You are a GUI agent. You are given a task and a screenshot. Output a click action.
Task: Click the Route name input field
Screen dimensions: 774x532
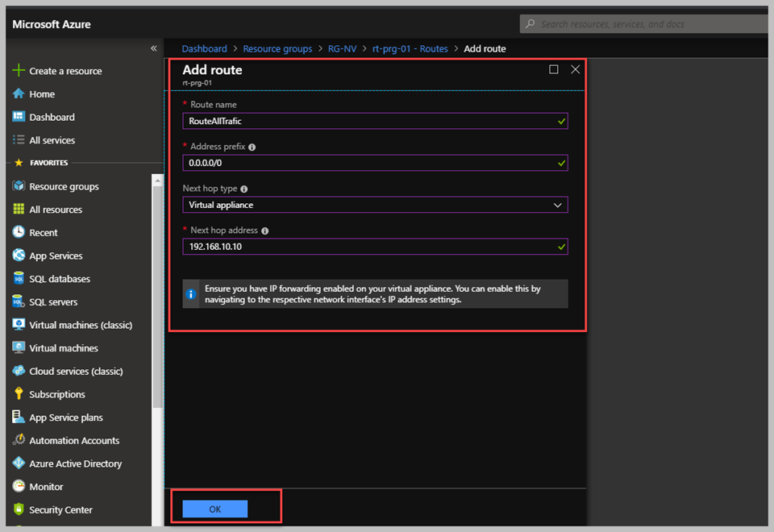pyautogui.click(x=375, y=121)
